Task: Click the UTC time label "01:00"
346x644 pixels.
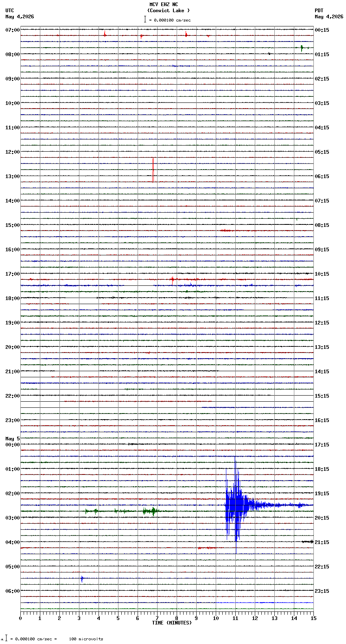Action: 13,469
